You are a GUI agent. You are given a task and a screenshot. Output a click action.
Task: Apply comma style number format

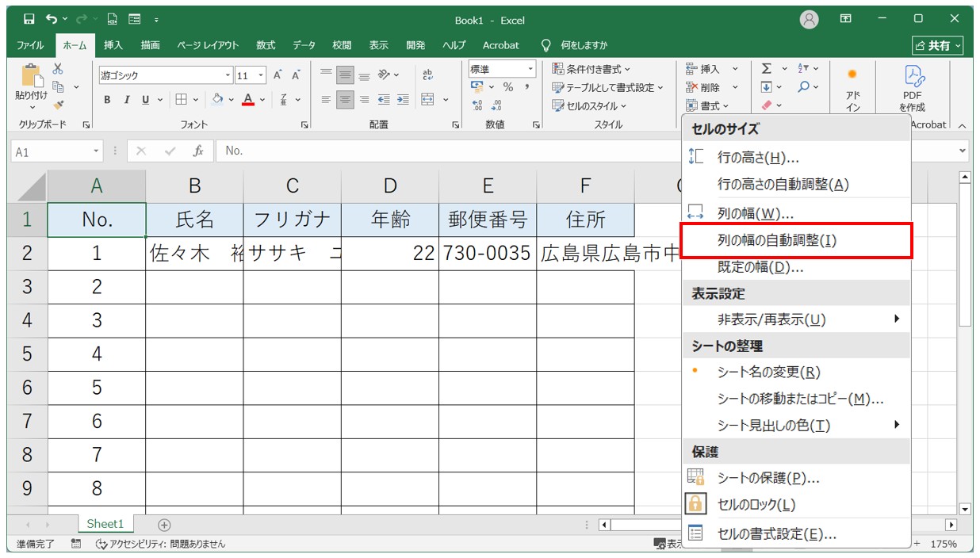click(526, 86)
